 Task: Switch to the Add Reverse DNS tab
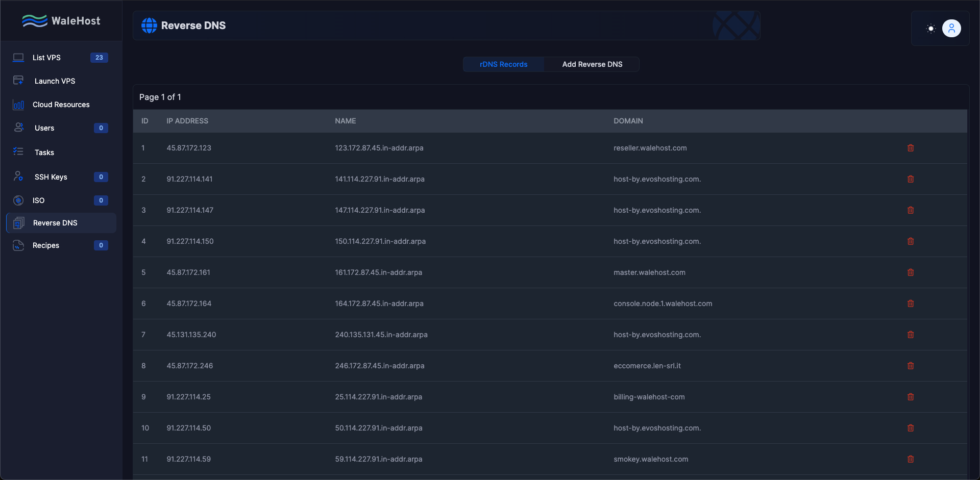tap(592, 64)
